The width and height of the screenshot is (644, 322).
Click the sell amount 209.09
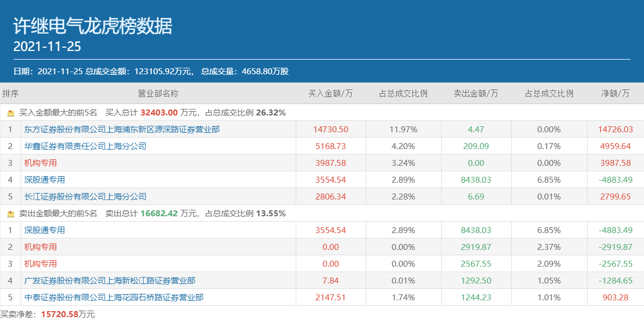[476, 146]
